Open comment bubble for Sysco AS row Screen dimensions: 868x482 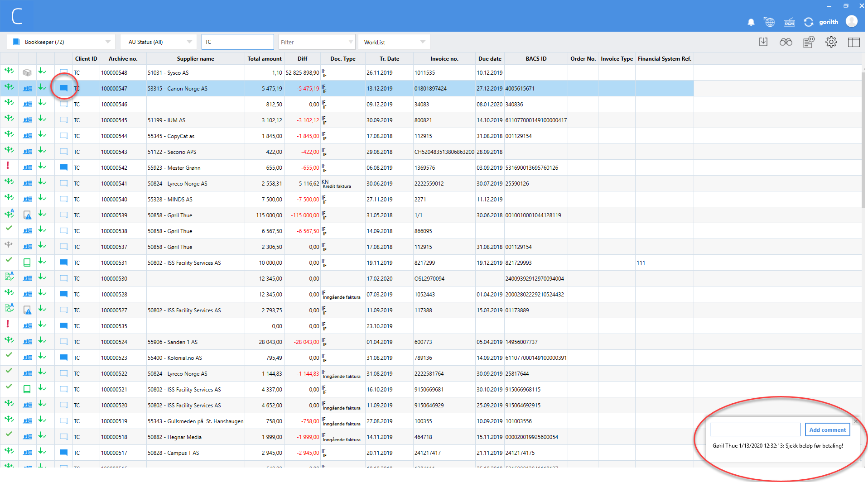pos(64,72)
